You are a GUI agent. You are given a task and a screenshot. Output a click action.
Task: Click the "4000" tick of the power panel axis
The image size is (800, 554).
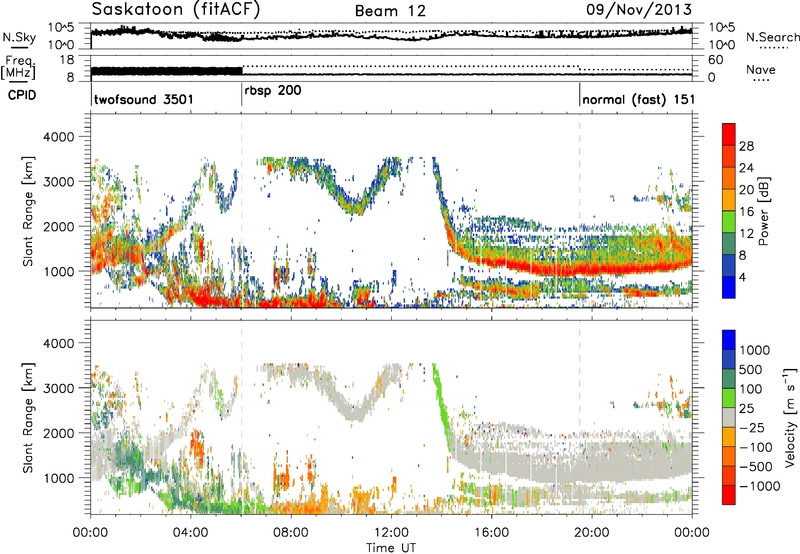click(59, 137)
